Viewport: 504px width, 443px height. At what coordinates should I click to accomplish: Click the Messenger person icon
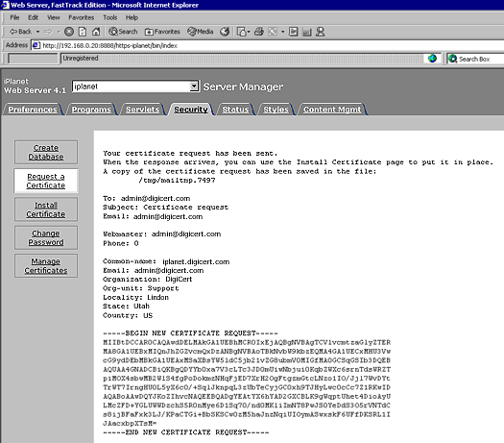(x=320, y=32)
